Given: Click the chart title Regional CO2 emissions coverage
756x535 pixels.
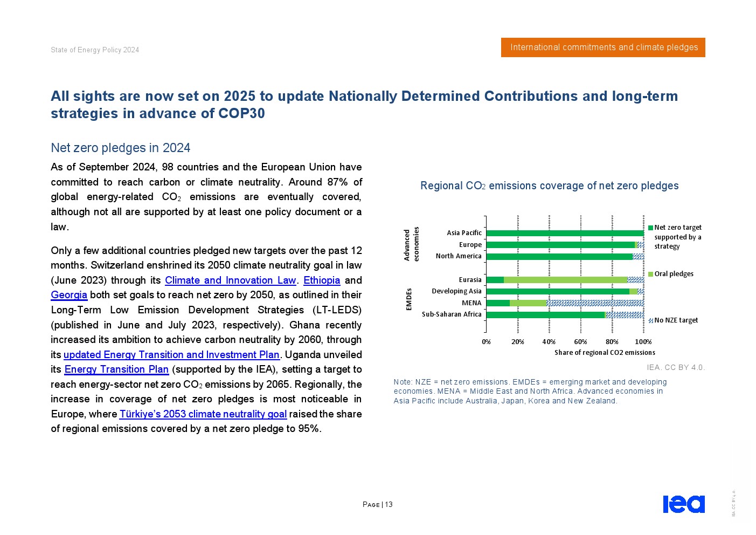Looking at the screenshot, I should click(x=549, y=186).
